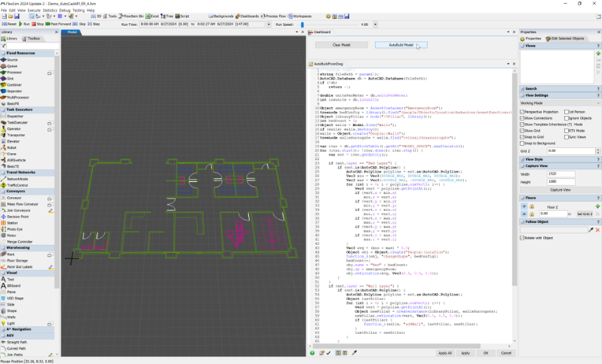
Task: Adjust the Run Speed slider
Action: click(x=302, y=24)
